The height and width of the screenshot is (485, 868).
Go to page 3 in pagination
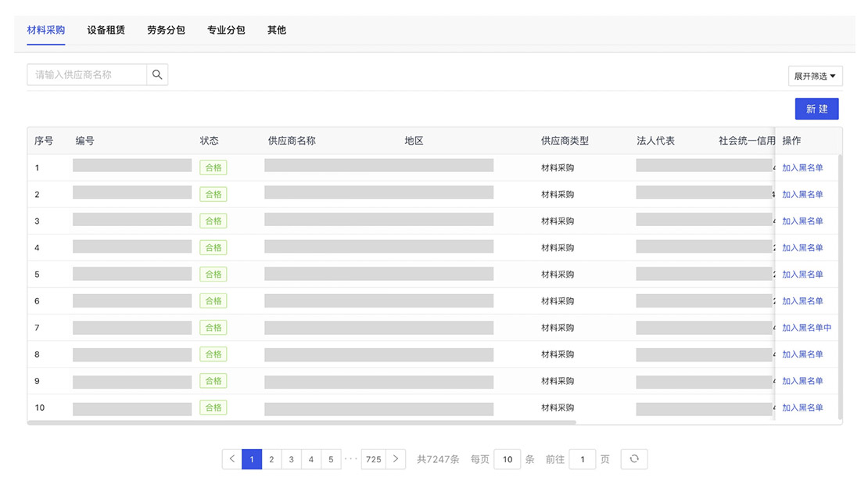point(291,459)
